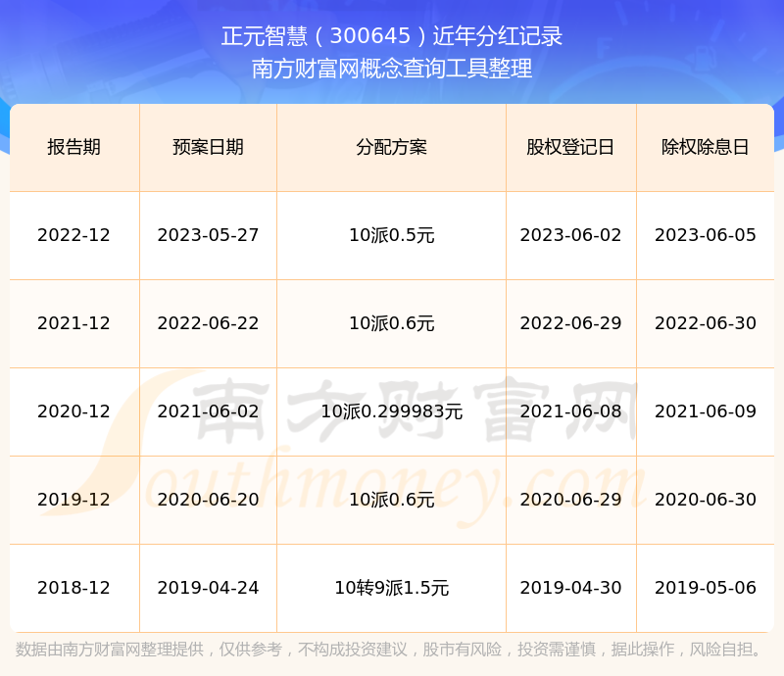Select report period cell 2019-12
The image size is (784, 676).
[74, 499]
